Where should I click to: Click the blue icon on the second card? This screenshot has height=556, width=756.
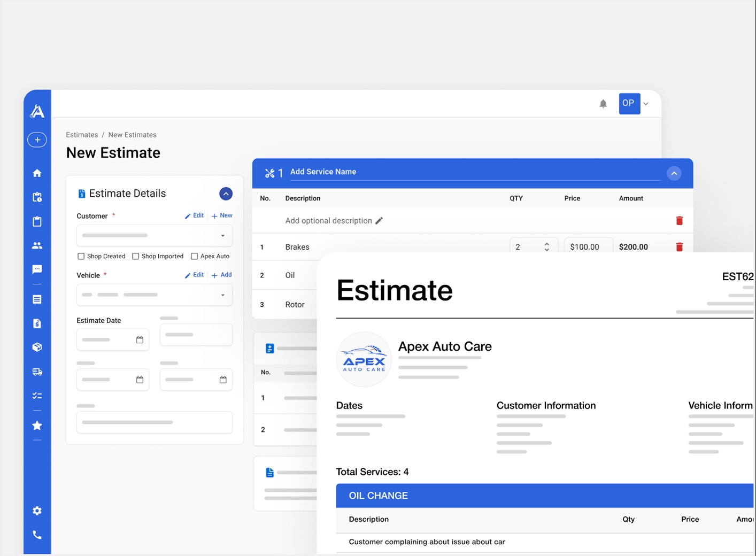[x=270, y=349]
